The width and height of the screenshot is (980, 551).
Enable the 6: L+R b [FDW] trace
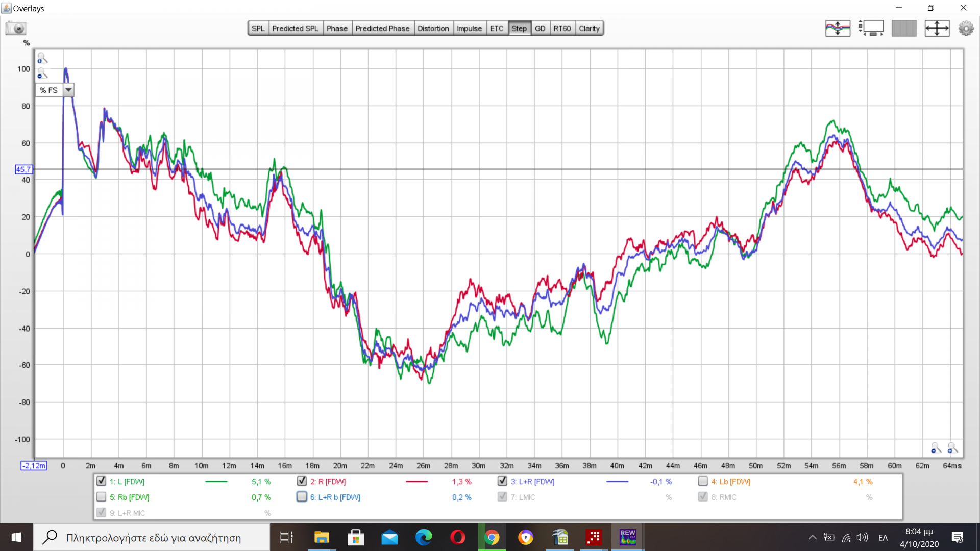[x=302, y=497]
